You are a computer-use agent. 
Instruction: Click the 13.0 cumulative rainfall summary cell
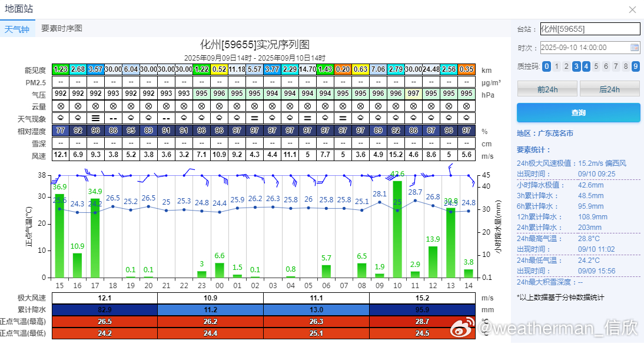coord(316,310)
